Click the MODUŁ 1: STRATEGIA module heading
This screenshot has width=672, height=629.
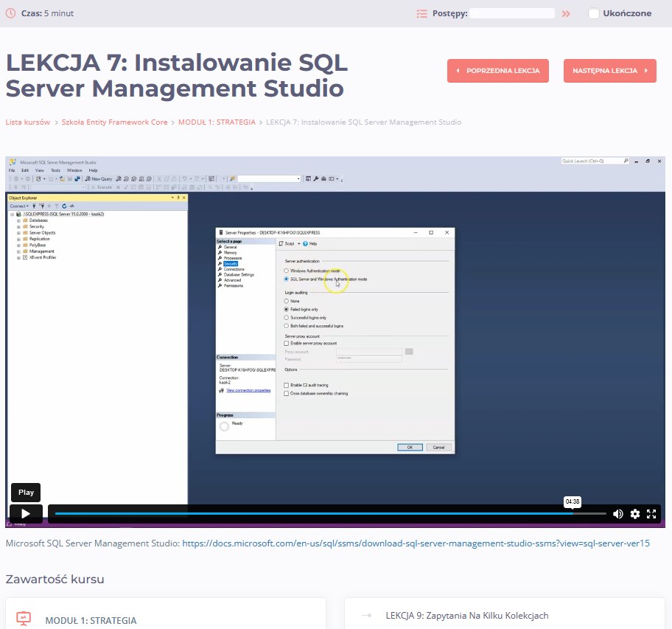(91, 620)
